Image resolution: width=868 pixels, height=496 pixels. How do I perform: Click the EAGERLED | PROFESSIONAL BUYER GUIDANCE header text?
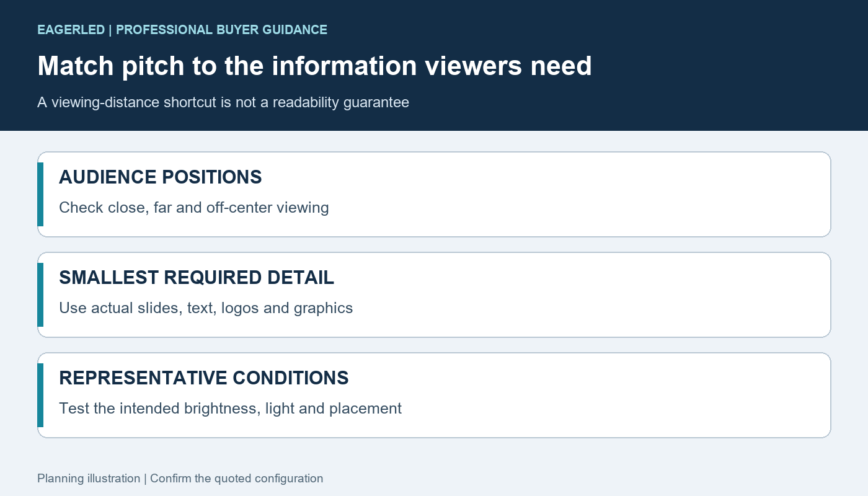(182, 30)
